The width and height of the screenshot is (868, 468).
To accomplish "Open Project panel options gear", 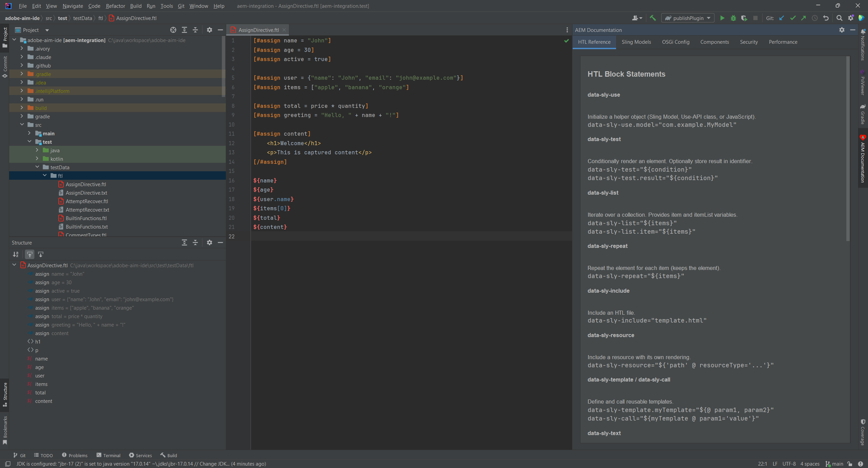I will [x=210, y=30].
